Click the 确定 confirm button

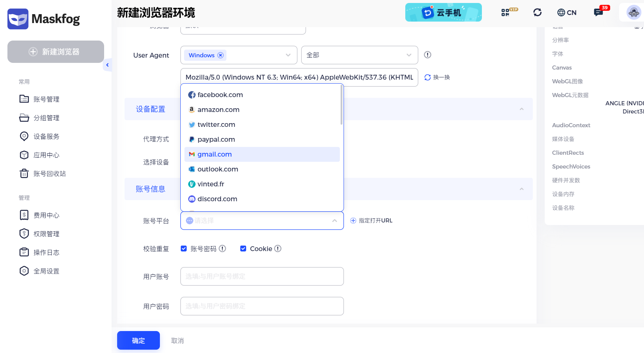[138, 340]
